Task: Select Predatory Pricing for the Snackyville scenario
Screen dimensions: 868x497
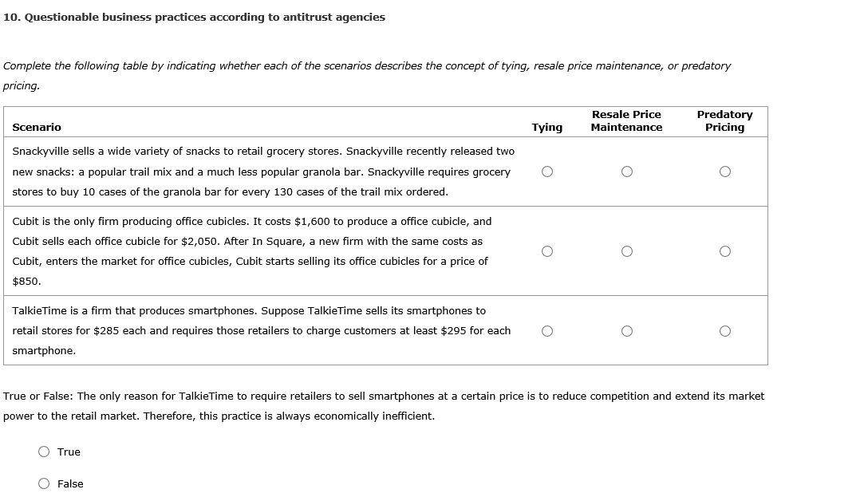Action: (724, 172)
